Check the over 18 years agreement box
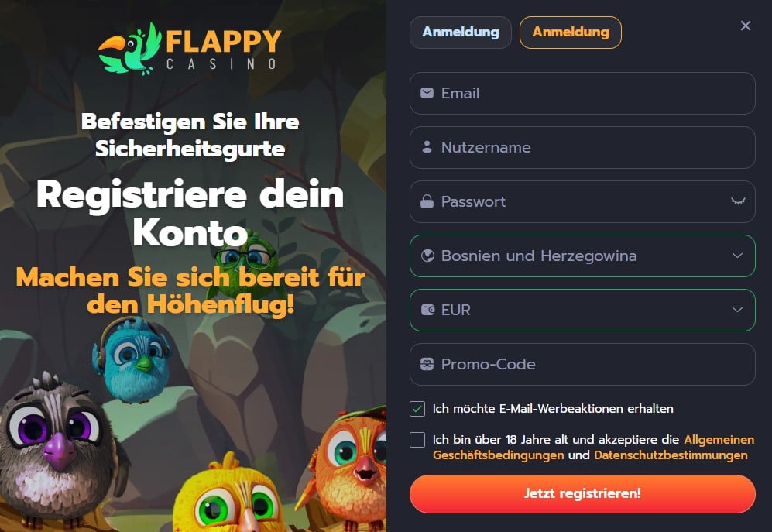The width and height of the screenshot is (772, 532). pos(417,439)
